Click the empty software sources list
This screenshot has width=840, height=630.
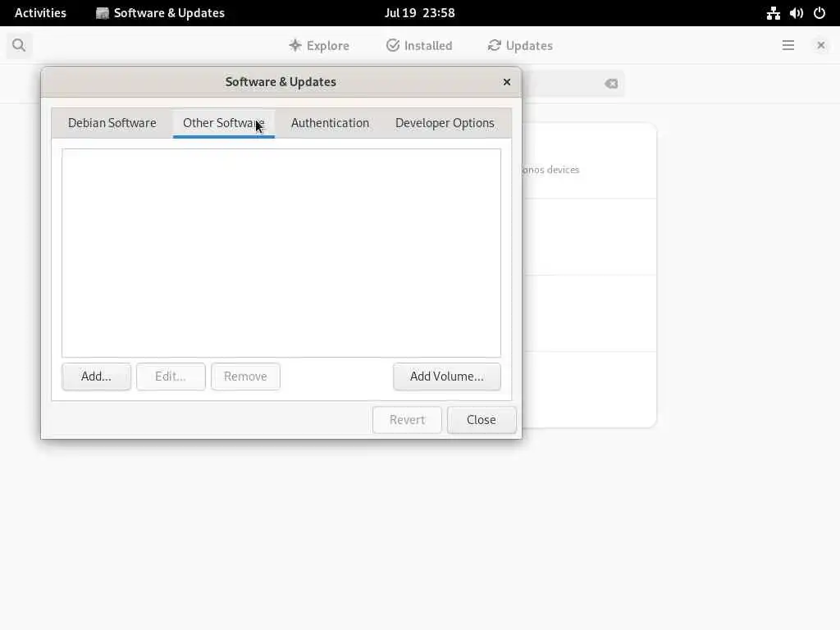281,253
